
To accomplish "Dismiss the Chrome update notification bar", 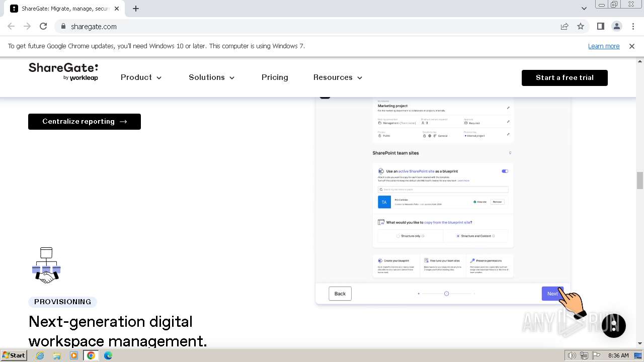I will [x=631, y=46].
